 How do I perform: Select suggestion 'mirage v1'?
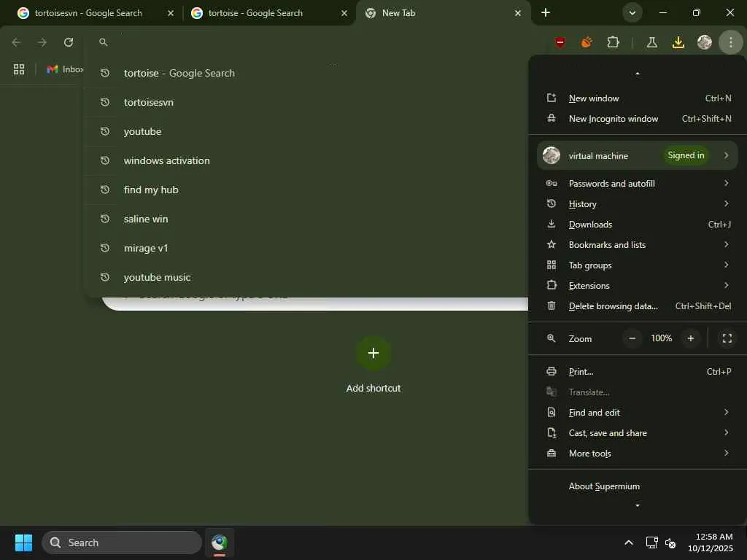(x=306, y=248)
